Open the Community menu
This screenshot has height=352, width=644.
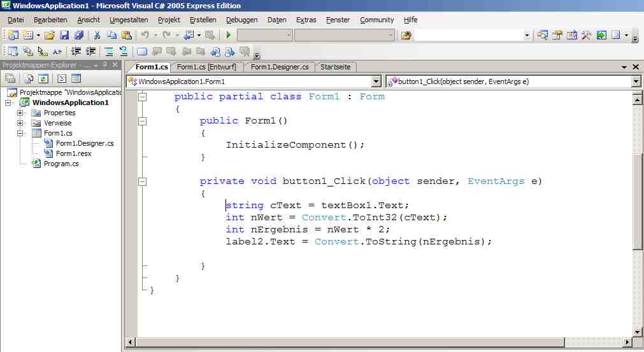point(376,20)
